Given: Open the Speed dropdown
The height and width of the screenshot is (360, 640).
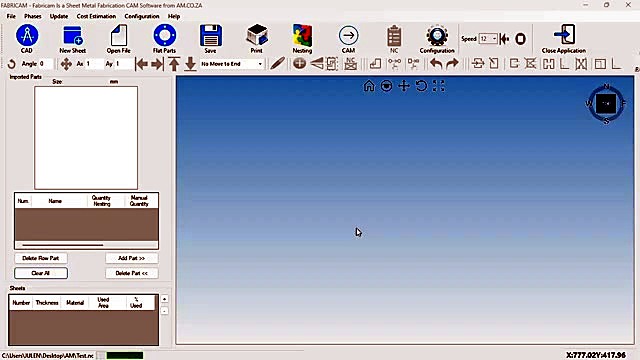Looking at the screenshot, I should pyautogui.click(x=494, y=39).
